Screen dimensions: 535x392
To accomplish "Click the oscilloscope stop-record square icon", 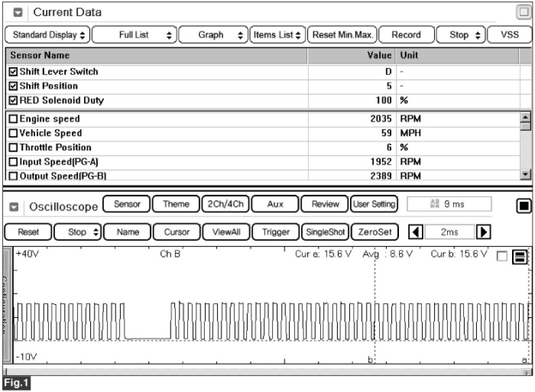I will 523,206.
